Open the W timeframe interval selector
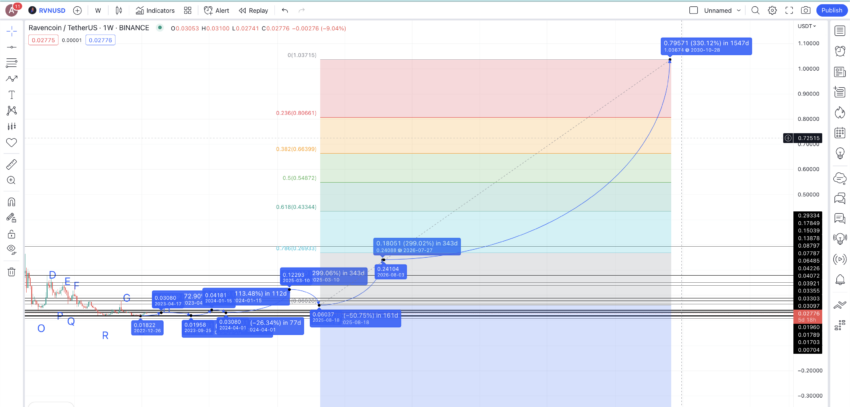This screenshot has height=407, width=850. click(x=98, y=10)
